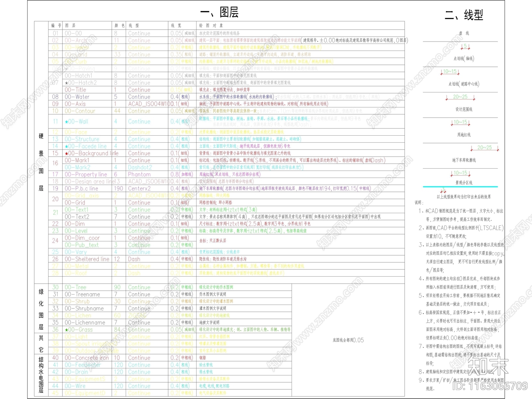
Task: Select the 00-Treename layer name
Action: click(x=82, y=294)
